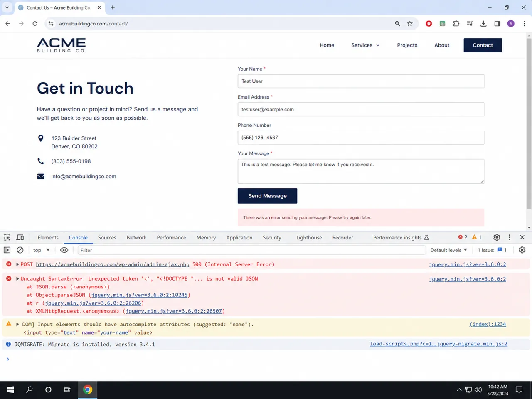This screenshot has width=532, height=399.
Task: Go to the Home nav link
Action: click(327, 45)
